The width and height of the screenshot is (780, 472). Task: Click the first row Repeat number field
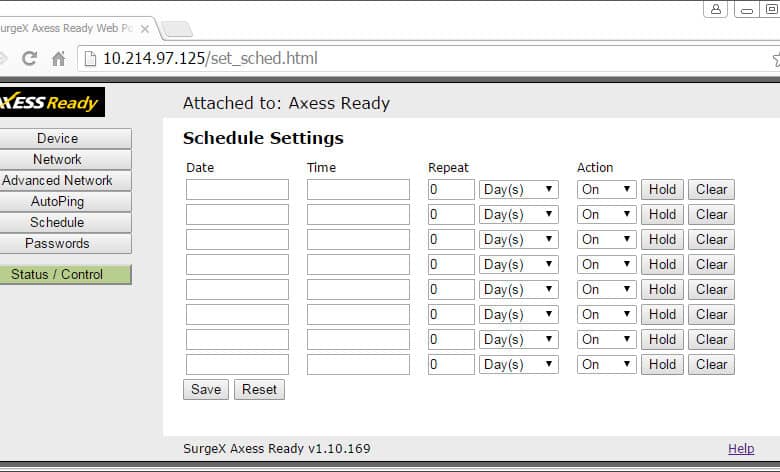(451, 189)
